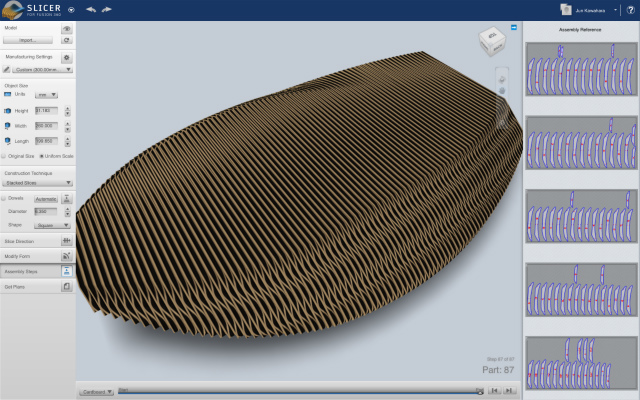The height and width of the screenshot is (400, 640).
Task: Select the Original Size radio button
Action: click(x=4, y=156)
